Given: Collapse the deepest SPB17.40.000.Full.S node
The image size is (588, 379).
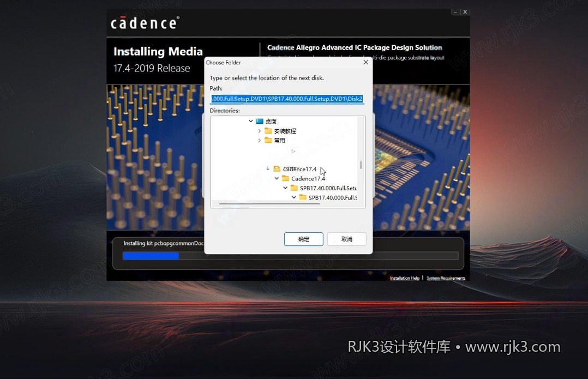Looking at the screenshot, I should pos(294,197).
